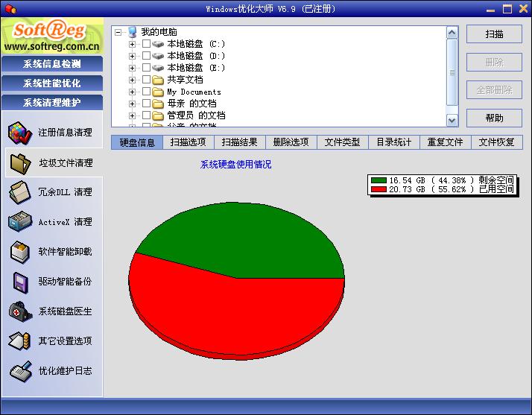This screenshot has width=532, height=415.
Task: Check the 本地磁盘 (D:) checkbox
Action: pos(146,56)
